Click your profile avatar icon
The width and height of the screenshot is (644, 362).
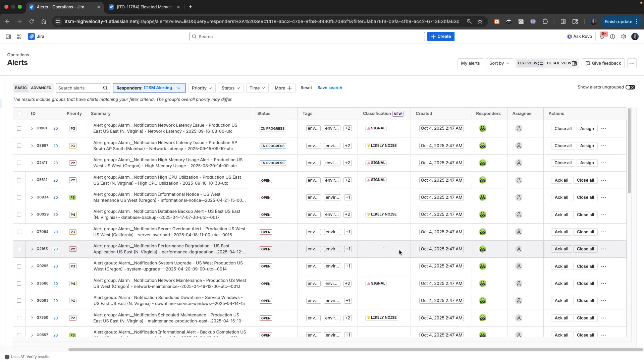pos(635,37)
